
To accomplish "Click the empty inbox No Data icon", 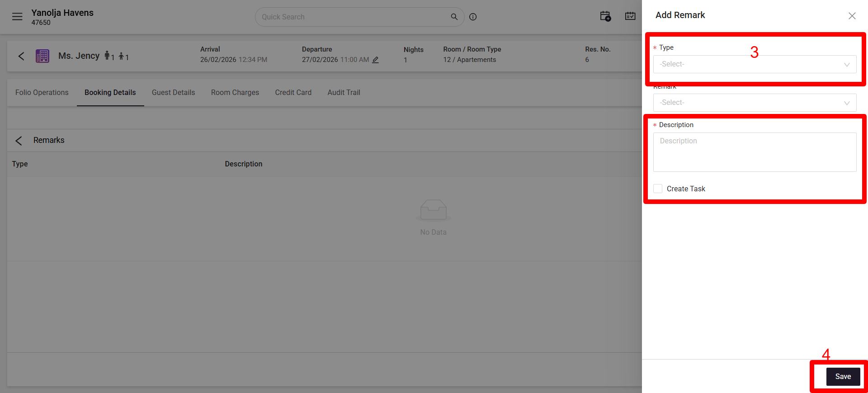I will (x=433, y=210).
